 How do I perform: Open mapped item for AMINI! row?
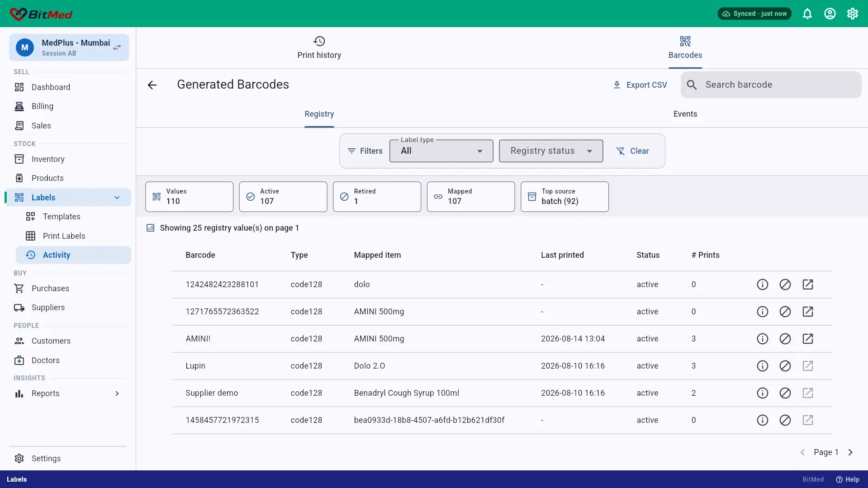[x=808, y=339]
